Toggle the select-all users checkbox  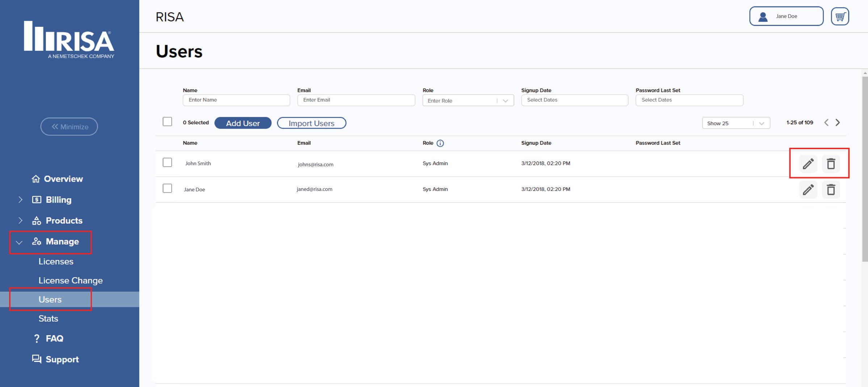pos(167,122)
